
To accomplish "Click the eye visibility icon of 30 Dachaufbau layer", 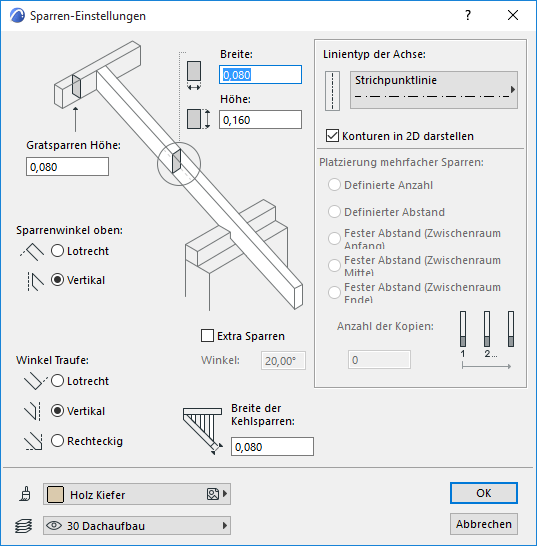I will coord(54,525).
